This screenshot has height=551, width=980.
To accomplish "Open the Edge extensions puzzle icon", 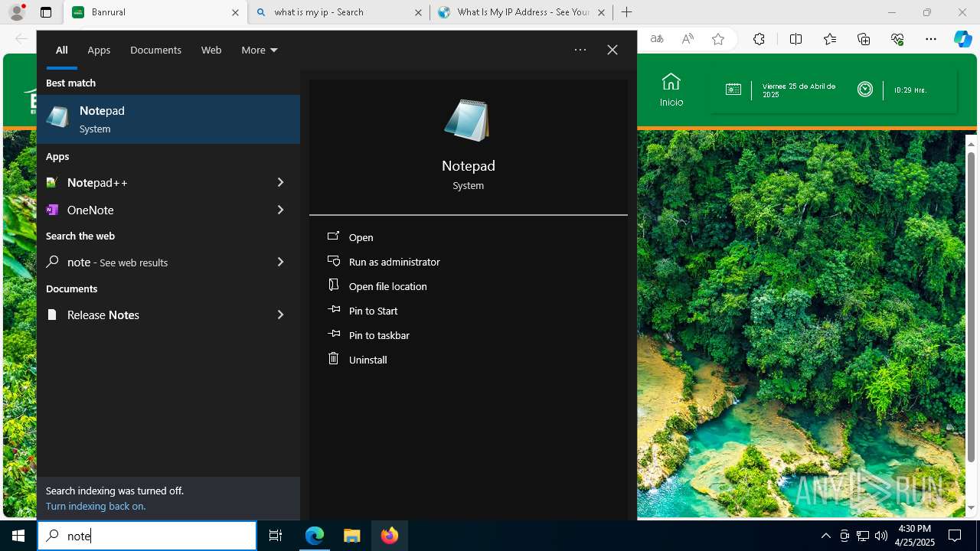I will point(759,39).
